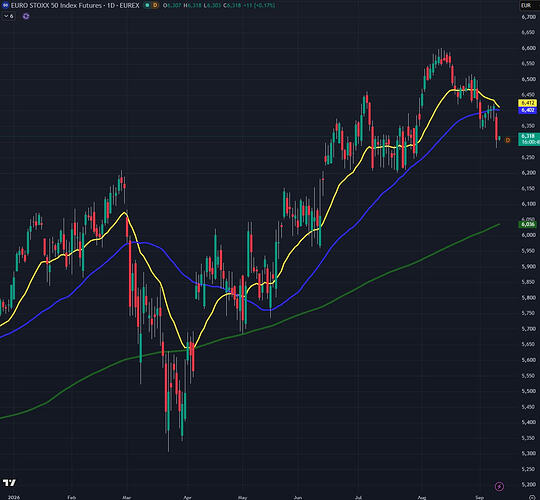Viewport: 540px width, 500px height.
Task: Click the settings gear at the time axis corner
Action: click(x=531, y=497)
